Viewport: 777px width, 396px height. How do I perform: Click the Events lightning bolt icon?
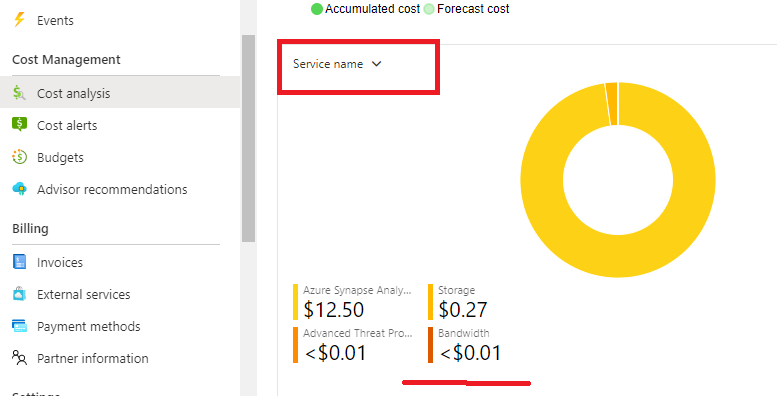pyautogui.click(x=19, y=20)
